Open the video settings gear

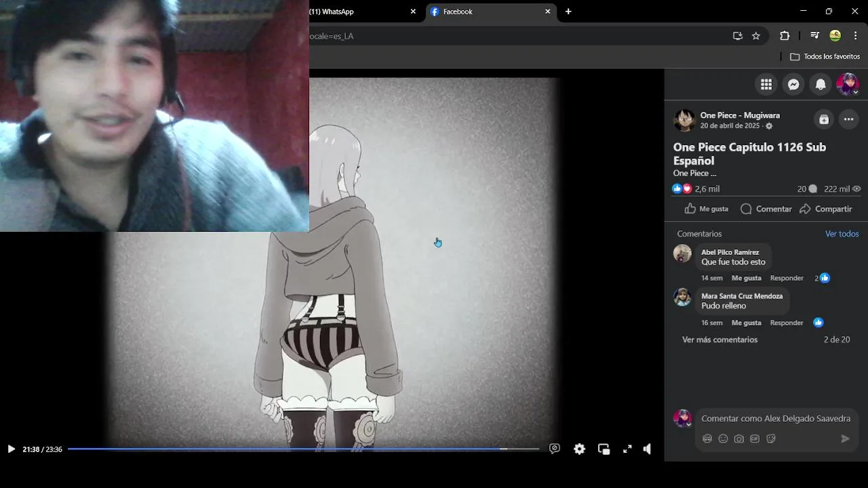point(579,449)
